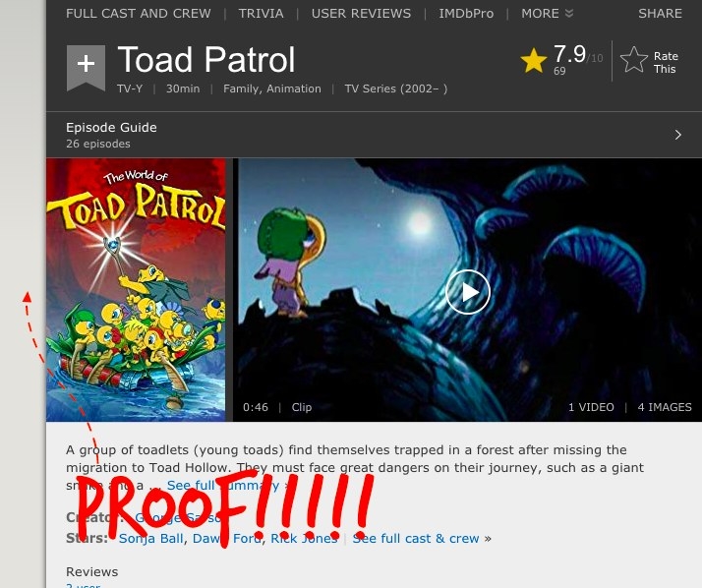This screenshot has height=588, width=702.
Task: Open FULL CAST AND CREW tab
Action: (x=139, y=14)
